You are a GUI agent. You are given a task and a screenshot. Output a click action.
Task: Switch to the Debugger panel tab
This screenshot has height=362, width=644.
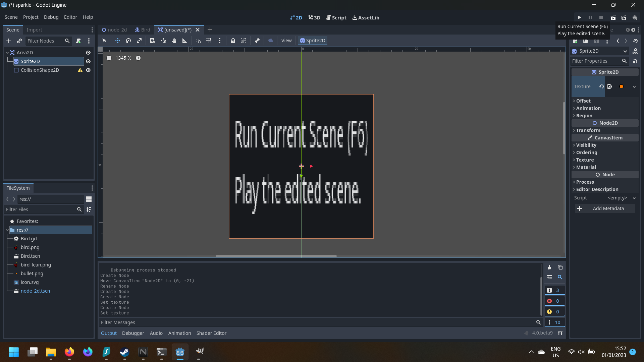pos(133,333)
